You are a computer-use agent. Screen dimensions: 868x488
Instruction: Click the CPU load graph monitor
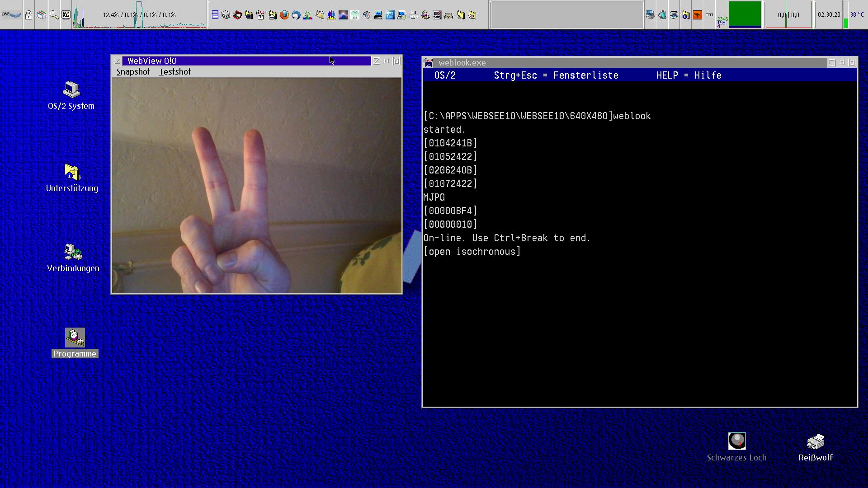(139, 15)
